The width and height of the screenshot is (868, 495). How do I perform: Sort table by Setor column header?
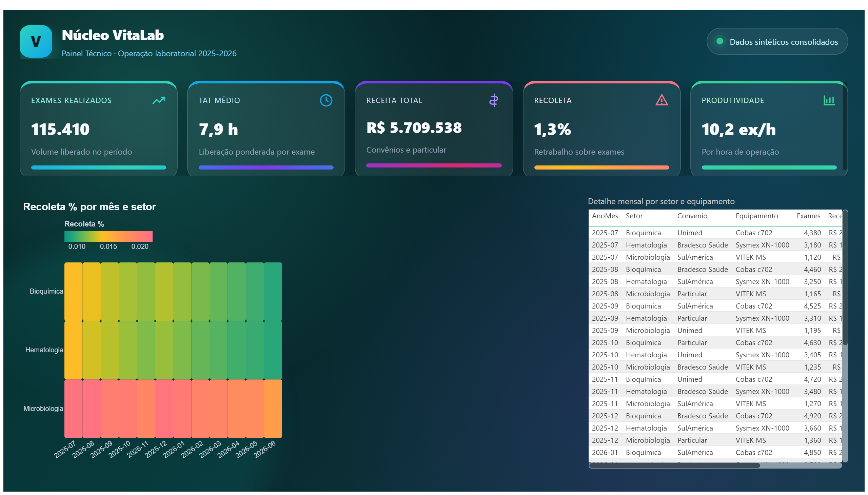click(x=634, y=216)
